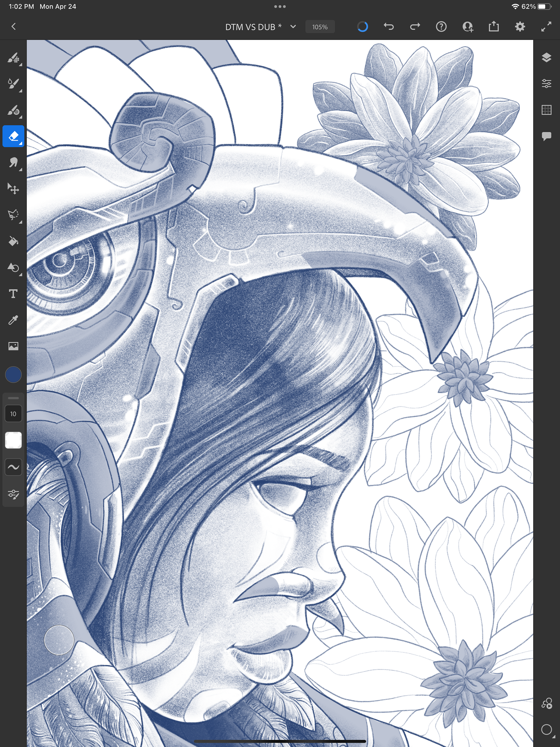Tap the back arrow to exit document
Screen dimensions: 560x747
coord(13,27)
